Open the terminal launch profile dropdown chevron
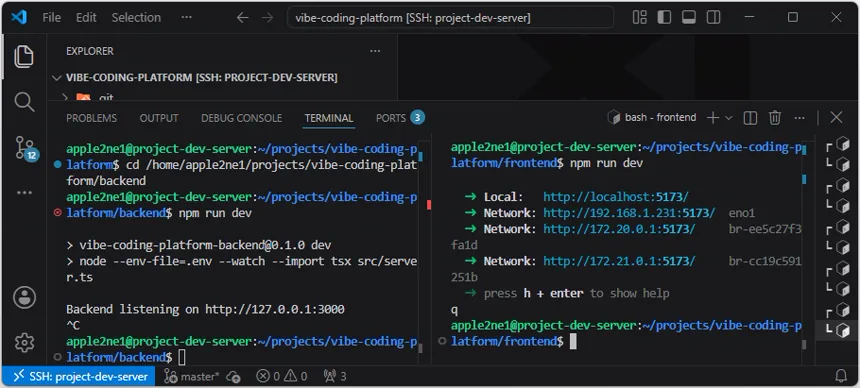Screen dimensions: 860x388 pos(728,117)
